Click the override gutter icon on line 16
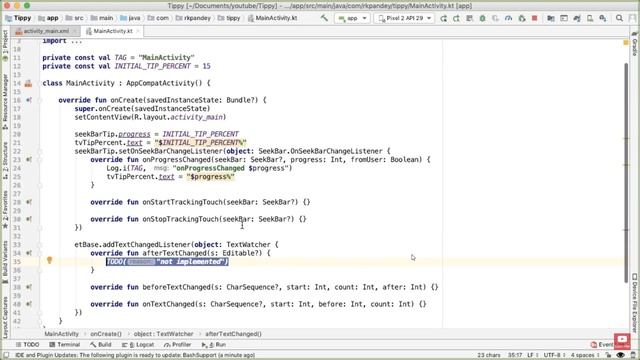Screen dimensions: 640x360 (x=29, y=100)
